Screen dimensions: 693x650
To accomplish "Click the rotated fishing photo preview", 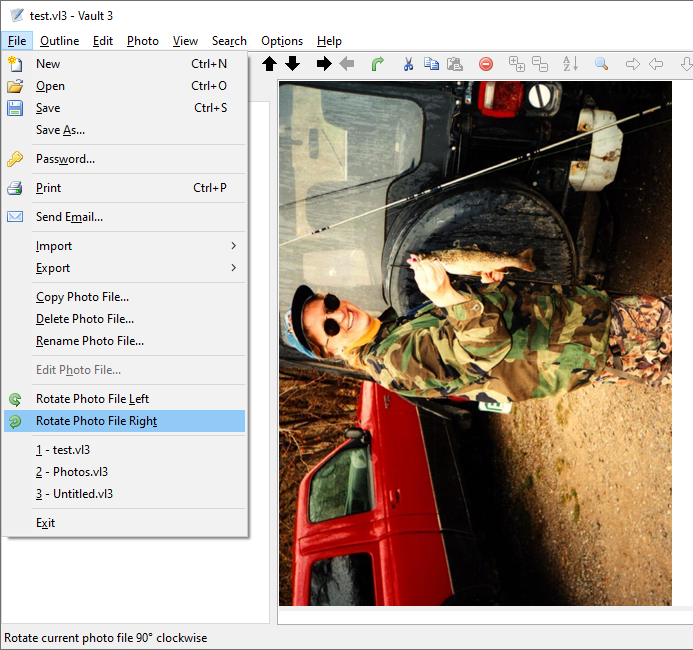I will [x=475, y=343].
